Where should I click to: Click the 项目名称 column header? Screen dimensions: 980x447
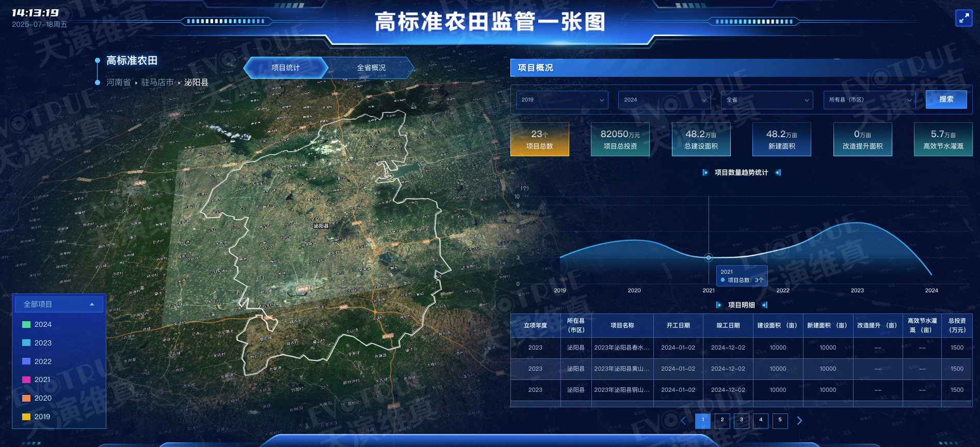622,325
